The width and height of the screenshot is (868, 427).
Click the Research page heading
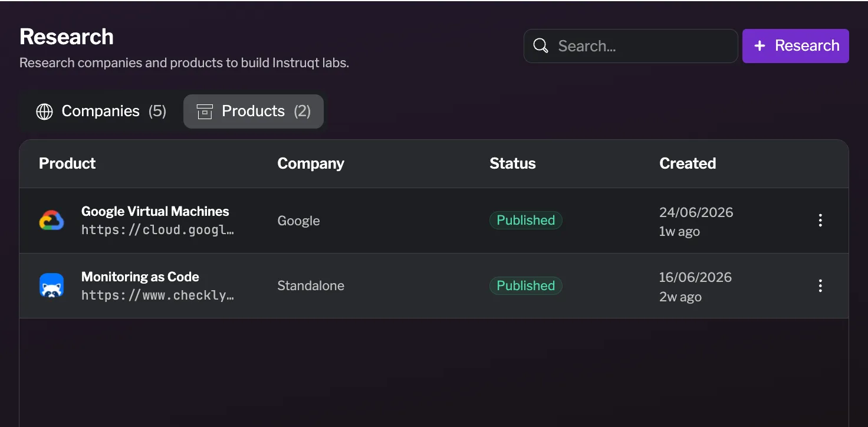(x=67, y=37)
